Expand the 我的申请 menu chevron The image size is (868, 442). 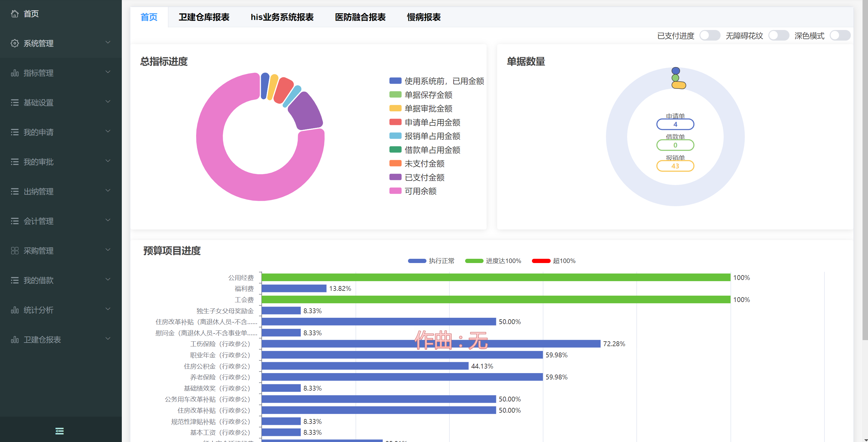tap(108, 132)
